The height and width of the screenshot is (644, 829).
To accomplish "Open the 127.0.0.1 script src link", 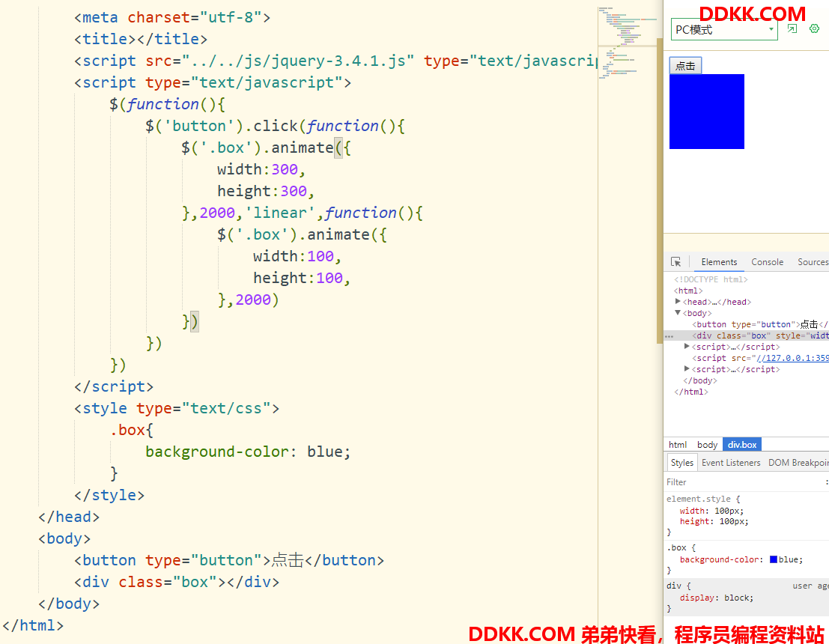I will tap(792, 358).
